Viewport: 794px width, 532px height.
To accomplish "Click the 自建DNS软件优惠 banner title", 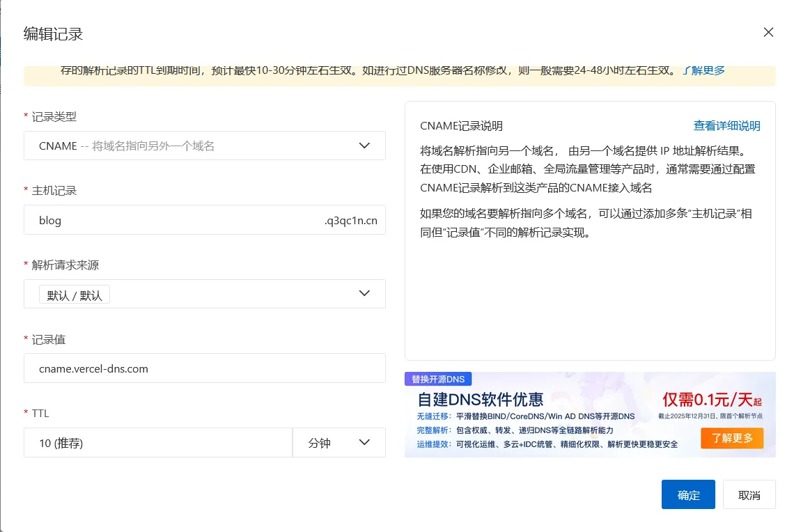I will point(480,400).
